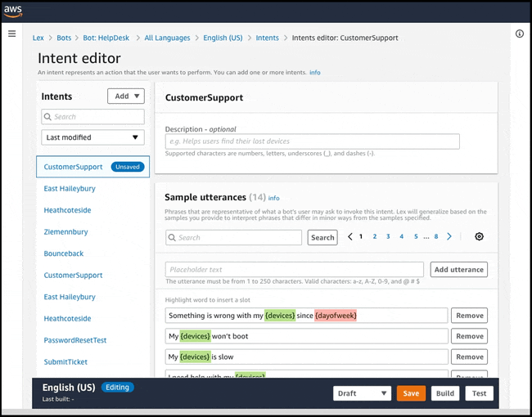The width and height of the screenshot is (532, 417).
Task: Open info link beside intent description text
Action: (x=315, y=73)
